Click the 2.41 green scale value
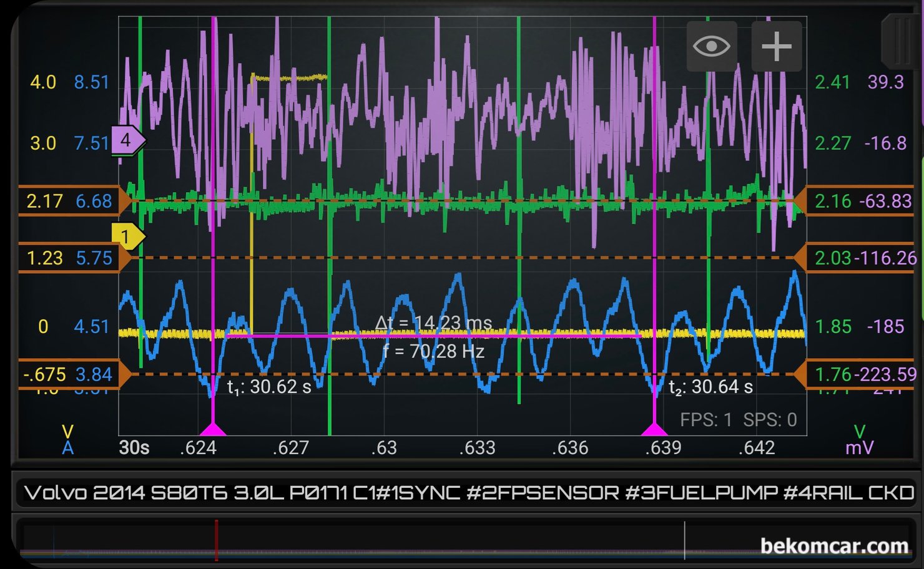 click(x=833, y=82)
